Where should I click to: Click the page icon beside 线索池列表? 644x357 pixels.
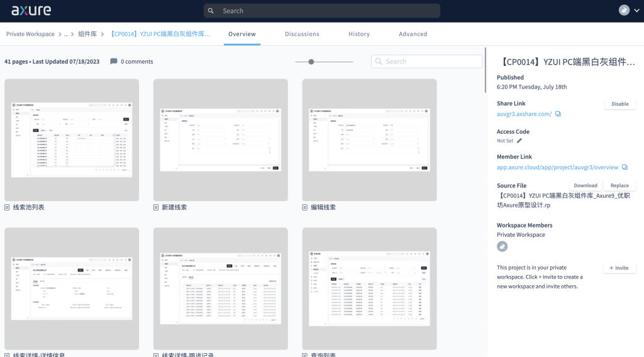coord(7,207)
